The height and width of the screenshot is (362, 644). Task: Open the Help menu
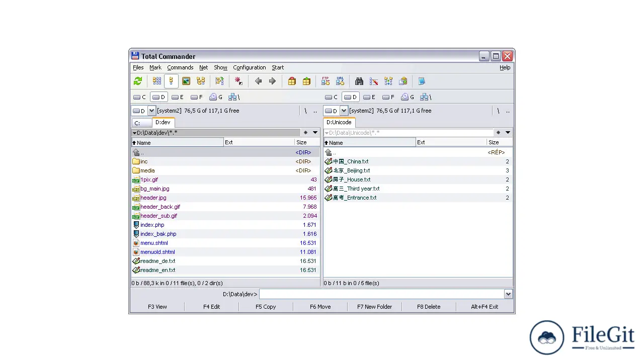pos(505,67)
